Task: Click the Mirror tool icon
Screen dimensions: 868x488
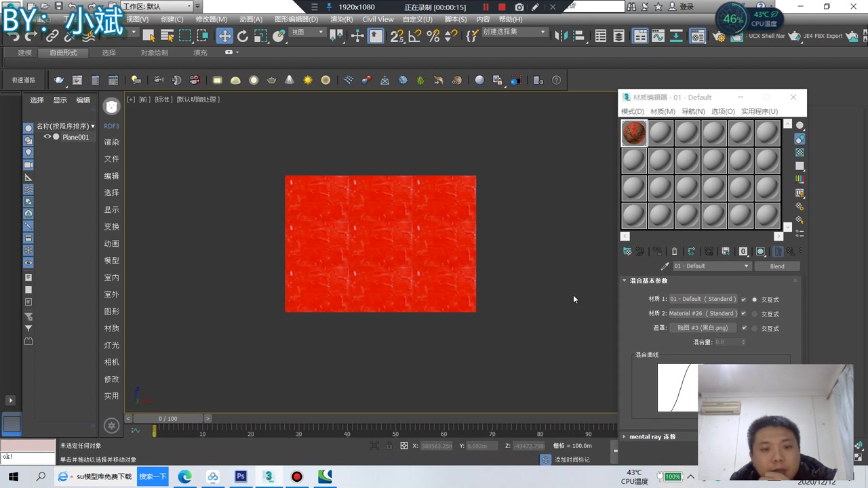Action: 561,36
